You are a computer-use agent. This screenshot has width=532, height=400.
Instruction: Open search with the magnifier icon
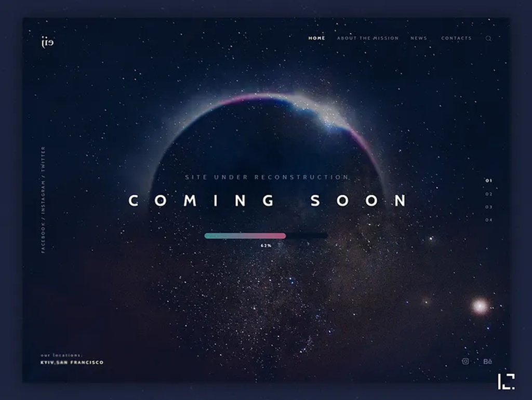(x=488, y=38)
